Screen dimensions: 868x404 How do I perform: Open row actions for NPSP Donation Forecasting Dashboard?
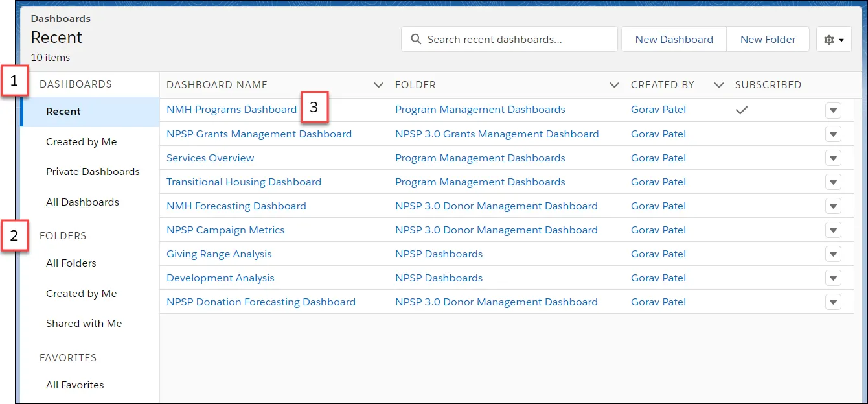[834, 302]
